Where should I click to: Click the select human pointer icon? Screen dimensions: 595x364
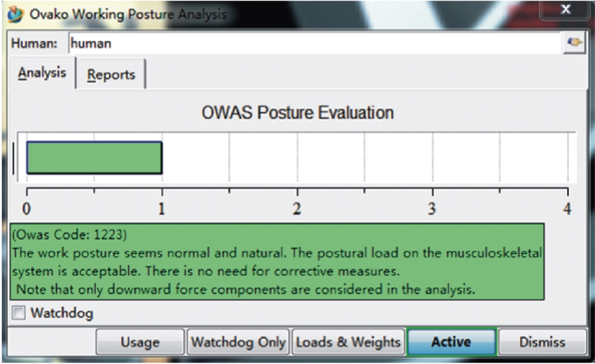pos(574,43)
